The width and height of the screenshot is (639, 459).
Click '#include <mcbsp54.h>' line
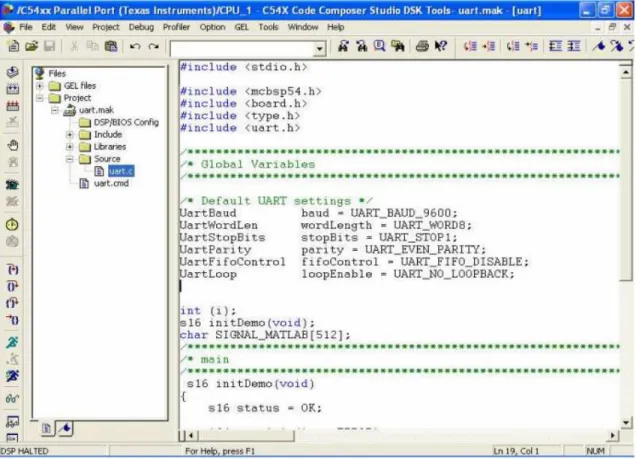pos(251,91)
